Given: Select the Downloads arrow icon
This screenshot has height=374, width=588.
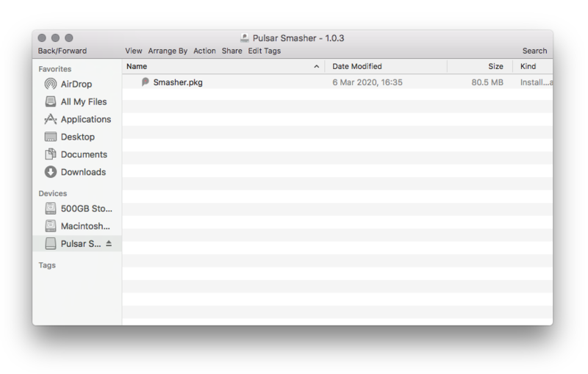Looking at the screenshot, I should click(50, 172).
